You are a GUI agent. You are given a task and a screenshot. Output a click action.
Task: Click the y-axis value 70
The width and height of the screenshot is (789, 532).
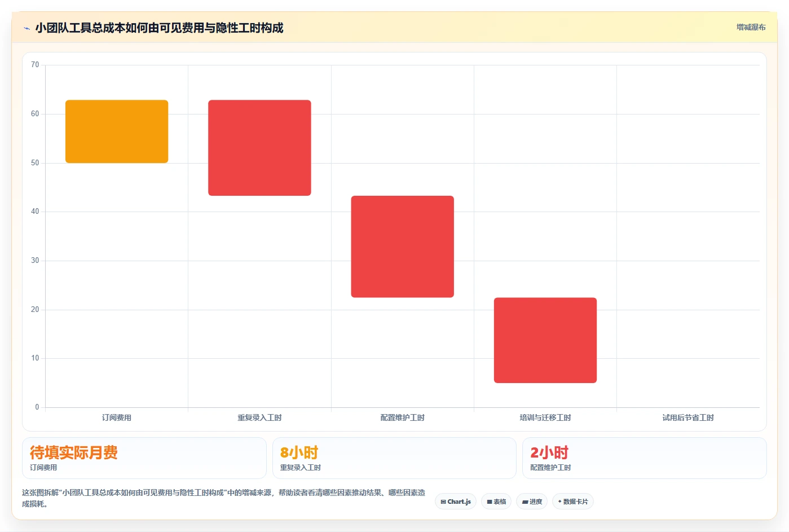(x=35, y=65)
